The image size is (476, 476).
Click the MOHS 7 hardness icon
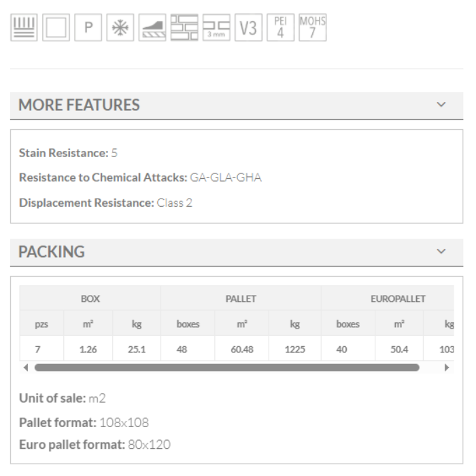[x=312, y=28]
